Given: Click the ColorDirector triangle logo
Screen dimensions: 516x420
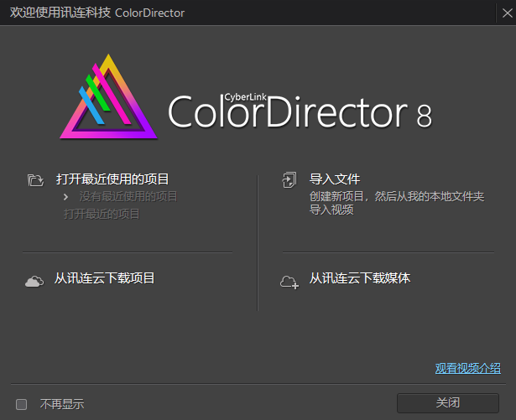Looking at the screenshot, I should [x=108, y=96].
